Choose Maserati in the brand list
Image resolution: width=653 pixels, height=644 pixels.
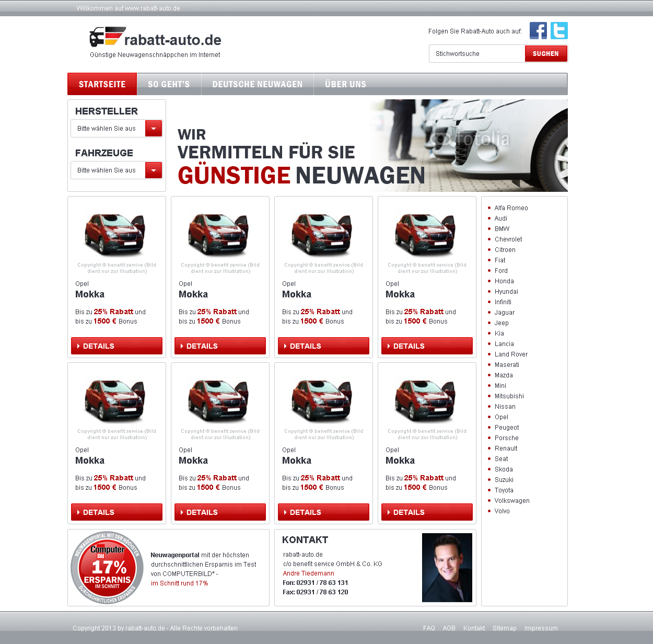tap(507, 365)
